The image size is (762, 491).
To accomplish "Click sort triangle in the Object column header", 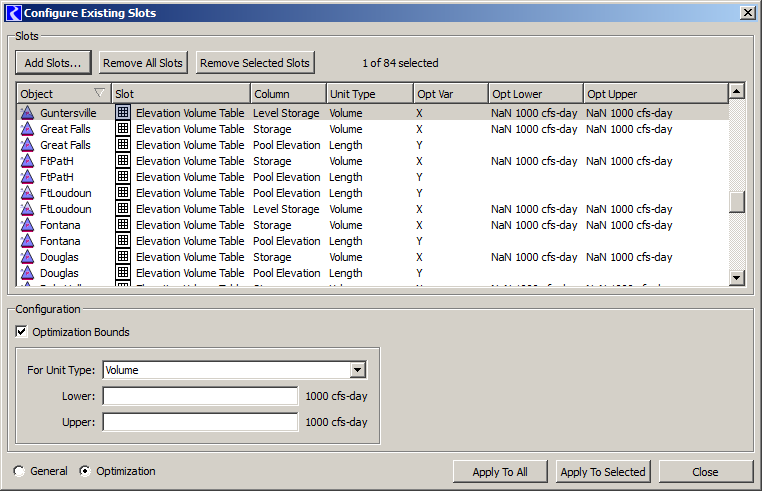I will click(x=99, y=92).
